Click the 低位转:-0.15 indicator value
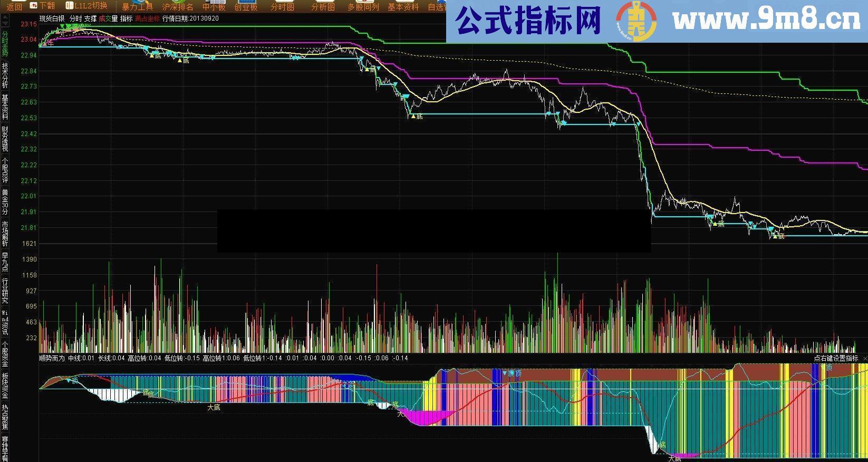This screenshot has width=868, height=462. click(182, 358)
